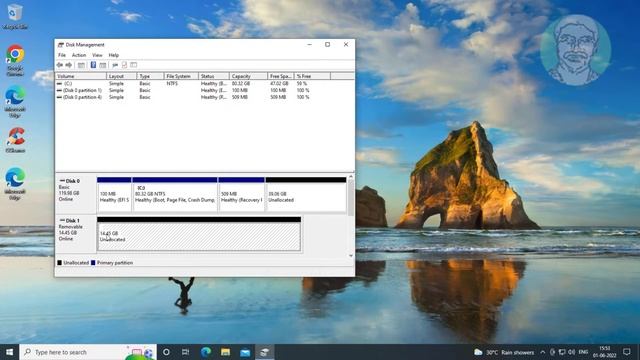The image size is (640, 360).
Task: Open the Help menu
Action: pyautogui.click(x=113, y=55)
